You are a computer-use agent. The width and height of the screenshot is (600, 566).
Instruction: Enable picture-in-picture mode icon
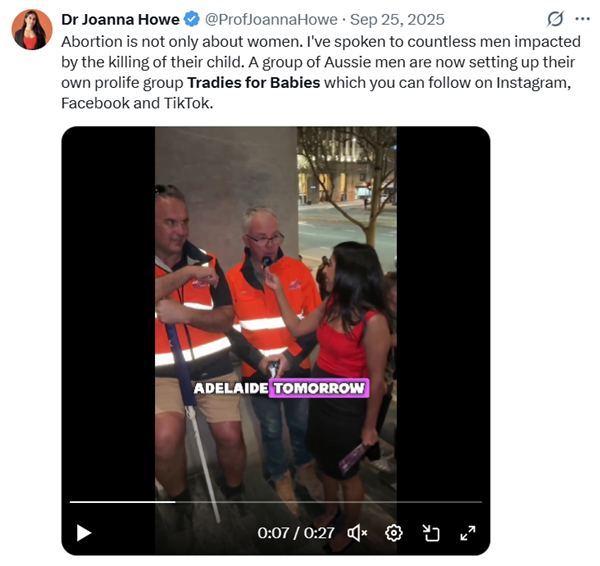431,533
